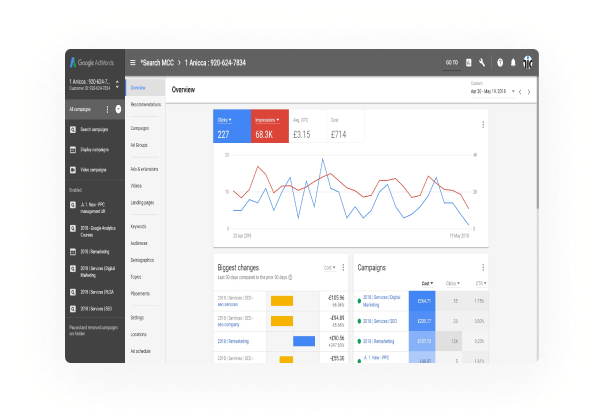Click the Cost £714 metric card
The height and width of the screenshot is (410, 603).
click(x=345, y=127)
